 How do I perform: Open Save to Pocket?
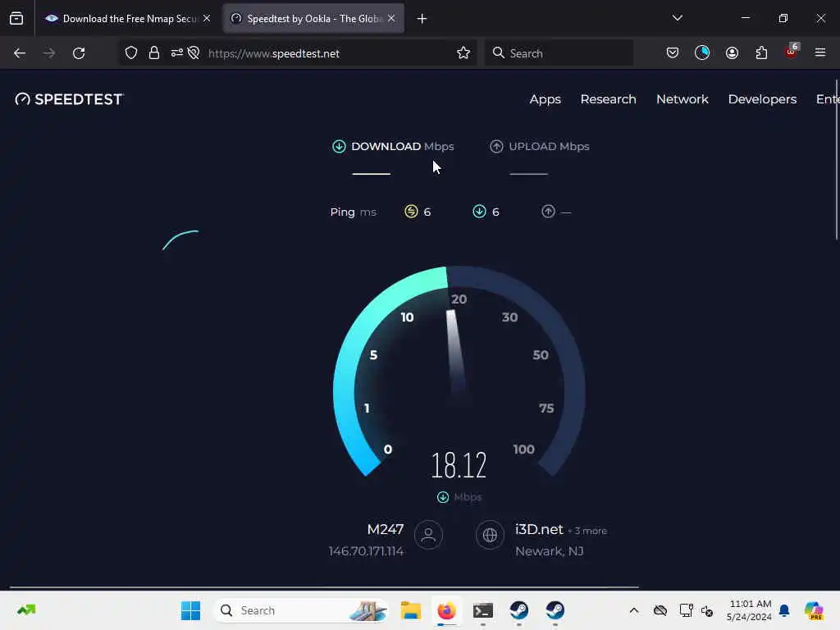673,53
